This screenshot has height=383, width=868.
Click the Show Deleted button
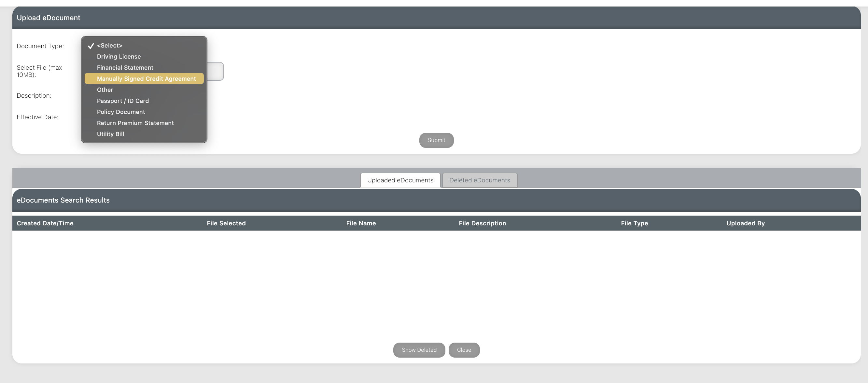419,350
